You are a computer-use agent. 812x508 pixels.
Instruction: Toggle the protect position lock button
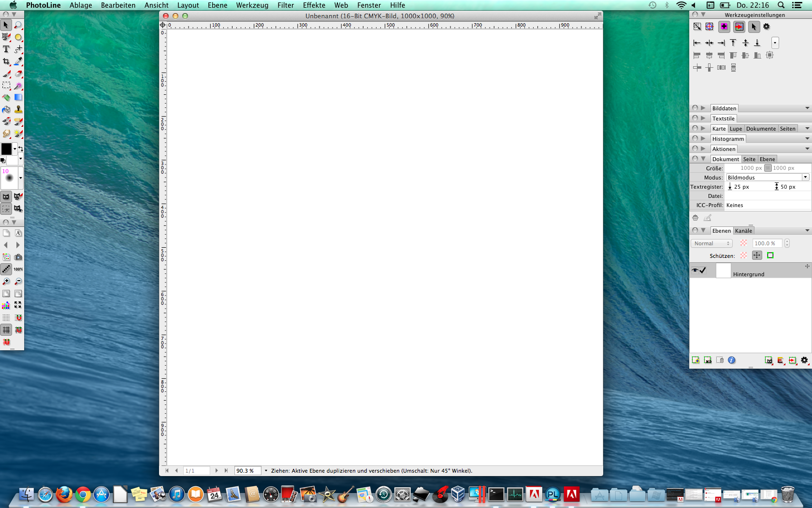coord(757,255)
